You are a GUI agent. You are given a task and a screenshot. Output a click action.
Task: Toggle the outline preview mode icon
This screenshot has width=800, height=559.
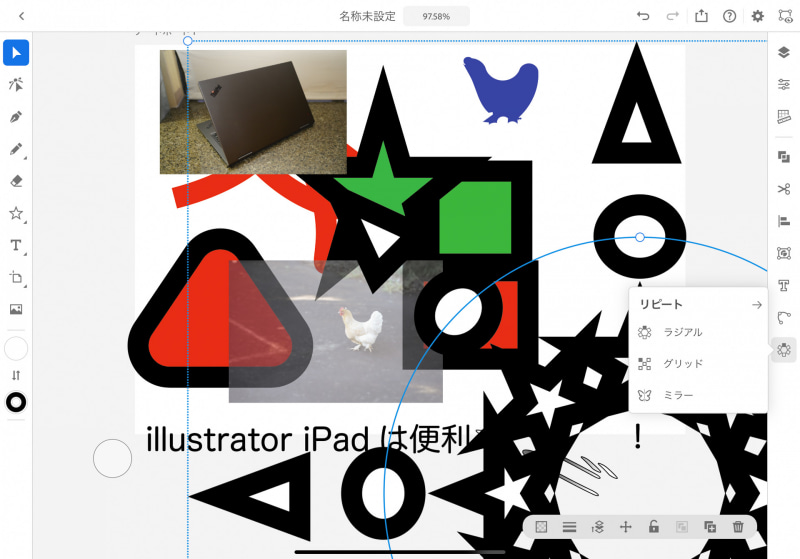point(785,16)
